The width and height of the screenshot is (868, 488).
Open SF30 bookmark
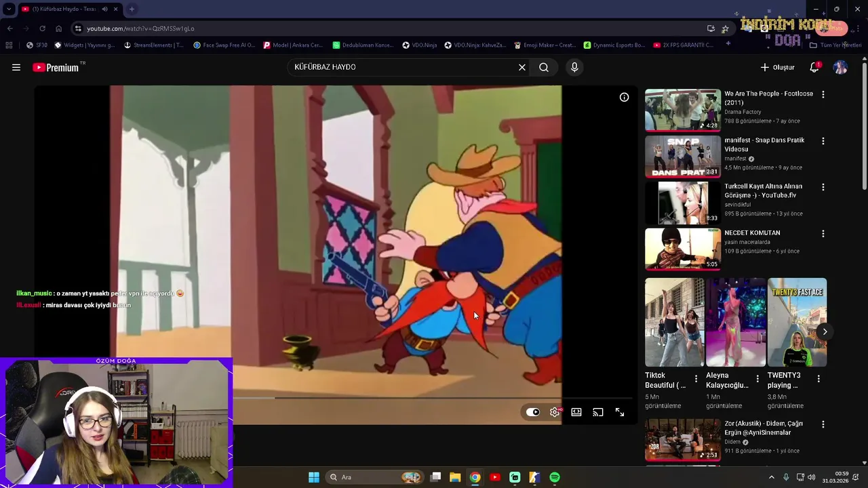[37, 45]
